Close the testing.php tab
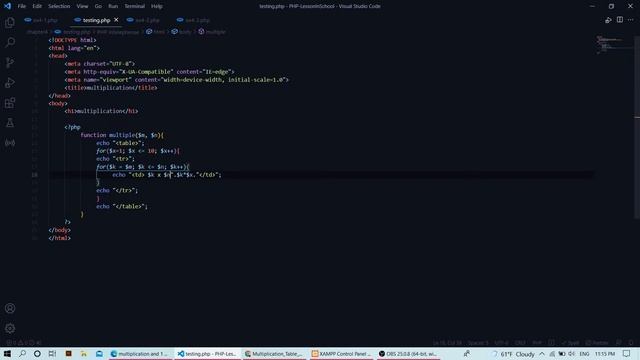The height and width of the screenshot is (360, 640). point(116,20)
